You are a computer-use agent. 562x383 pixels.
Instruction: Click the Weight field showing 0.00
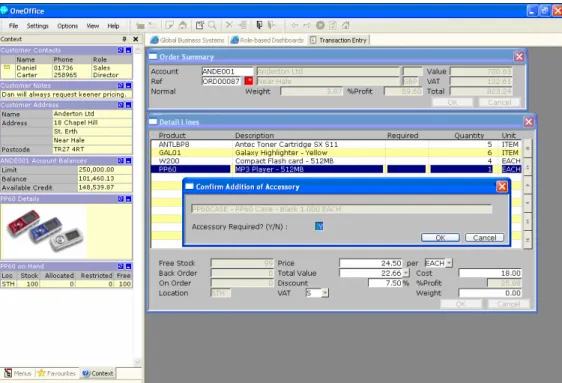[490, 293]
